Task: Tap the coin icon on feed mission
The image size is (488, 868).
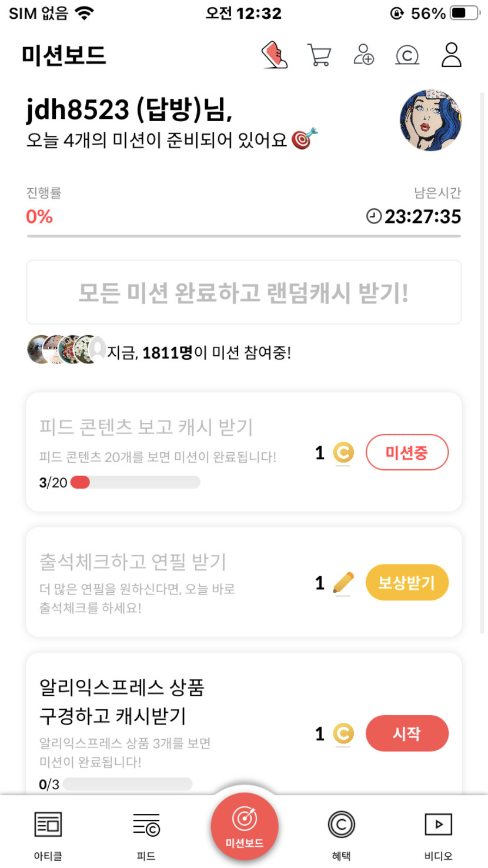Action: tap(343, 453)
